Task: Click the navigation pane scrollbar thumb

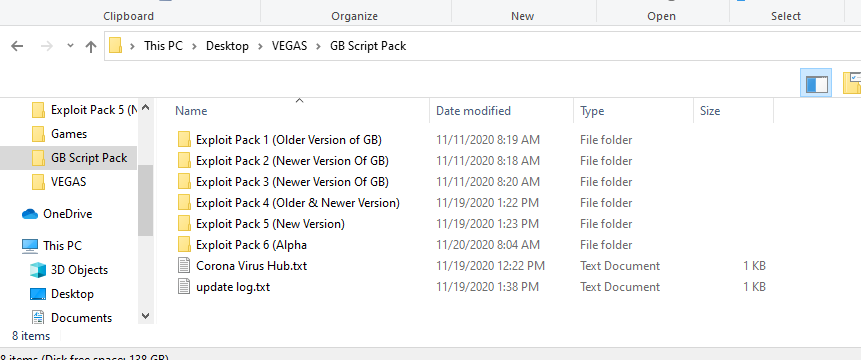Action: tap(146, 200)
